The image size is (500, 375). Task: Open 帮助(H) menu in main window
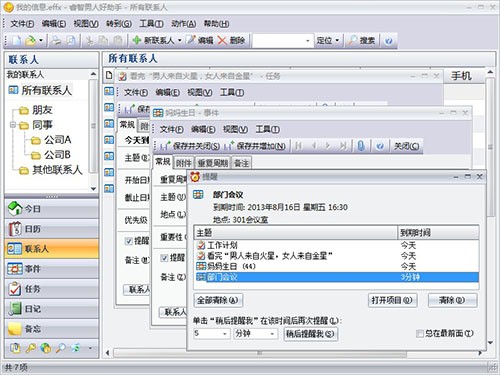(216, 24)
